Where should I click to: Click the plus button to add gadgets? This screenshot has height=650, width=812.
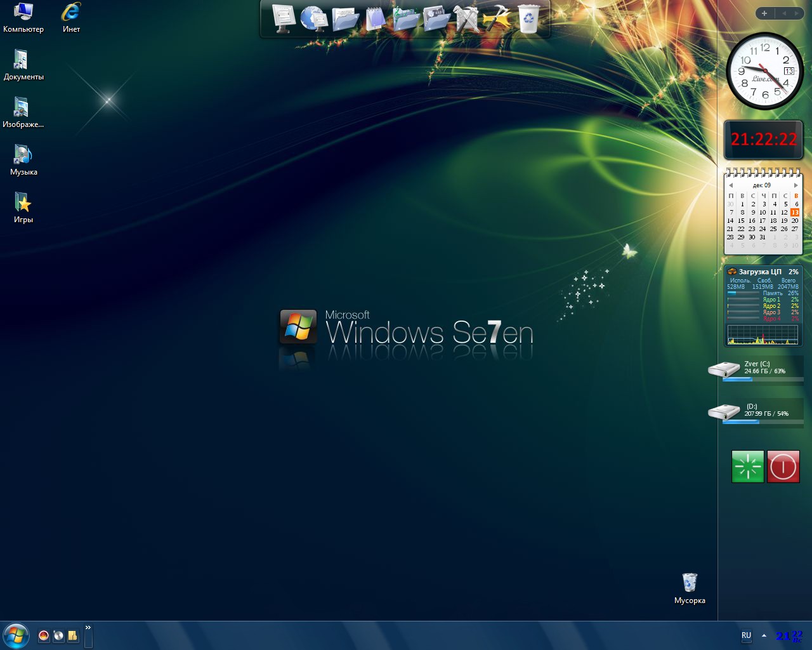pyautogui.click(x=764, y=13)
